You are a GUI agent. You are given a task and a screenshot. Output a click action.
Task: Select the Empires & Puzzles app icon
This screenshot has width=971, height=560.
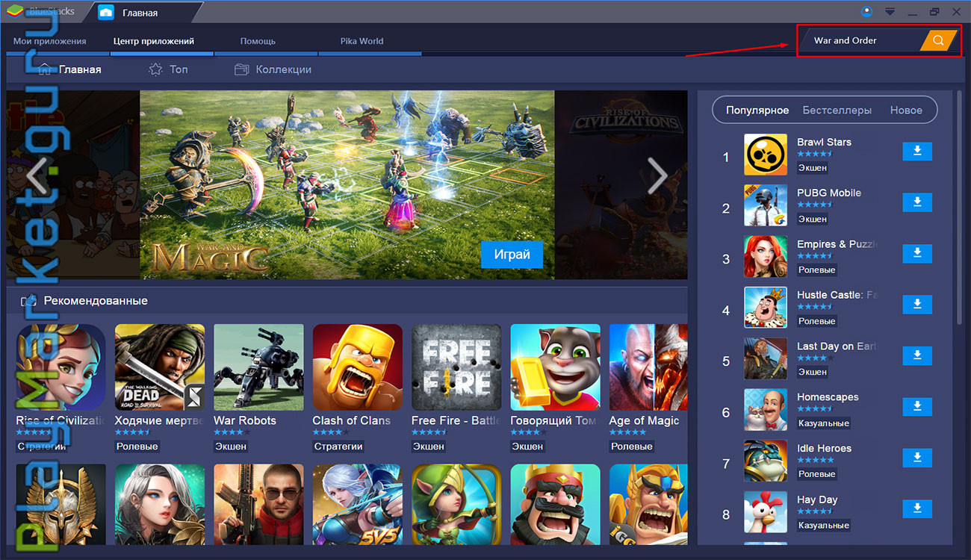tap(766, 257)
